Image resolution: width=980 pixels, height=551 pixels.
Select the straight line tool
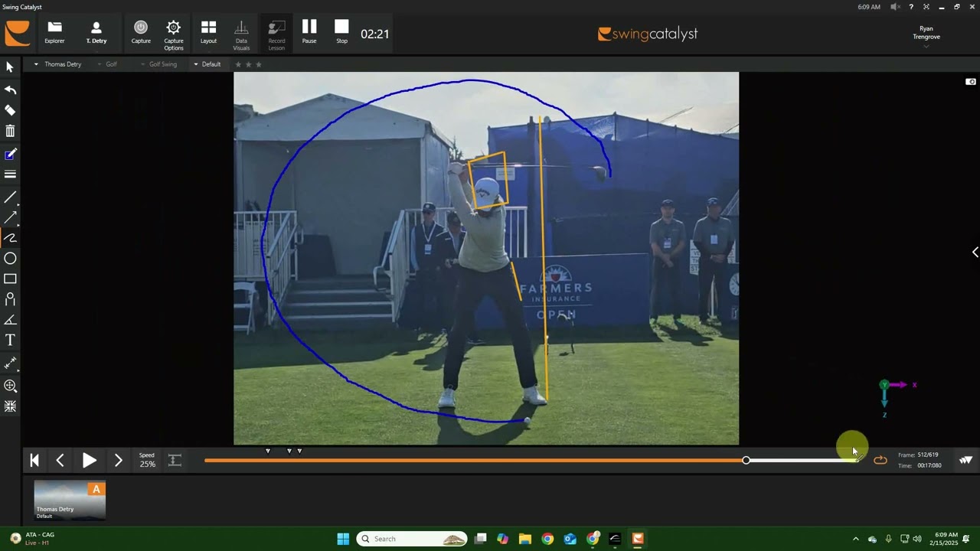tap(10, 197)
